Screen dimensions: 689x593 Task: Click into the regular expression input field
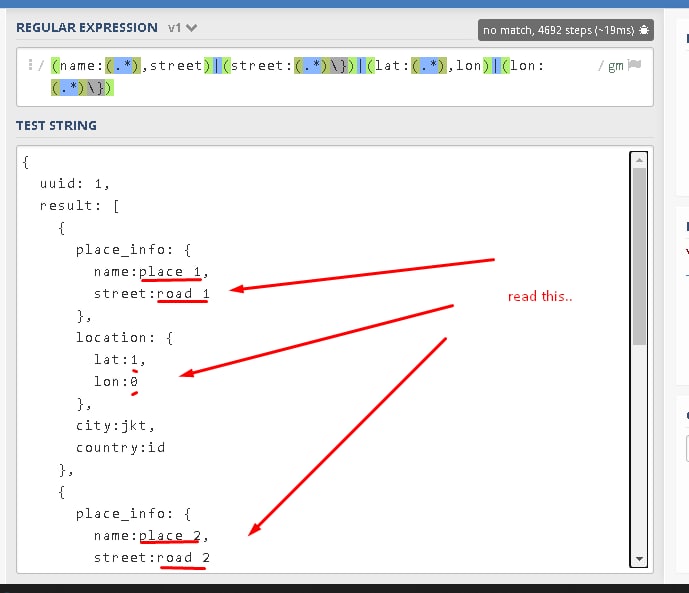335,77
